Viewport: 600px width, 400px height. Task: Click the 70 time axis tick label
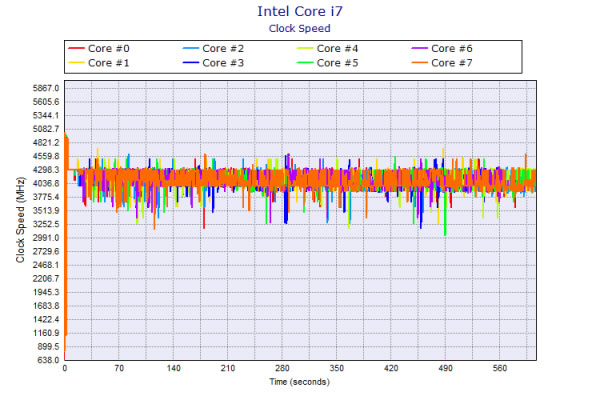[x=119, y=369]
